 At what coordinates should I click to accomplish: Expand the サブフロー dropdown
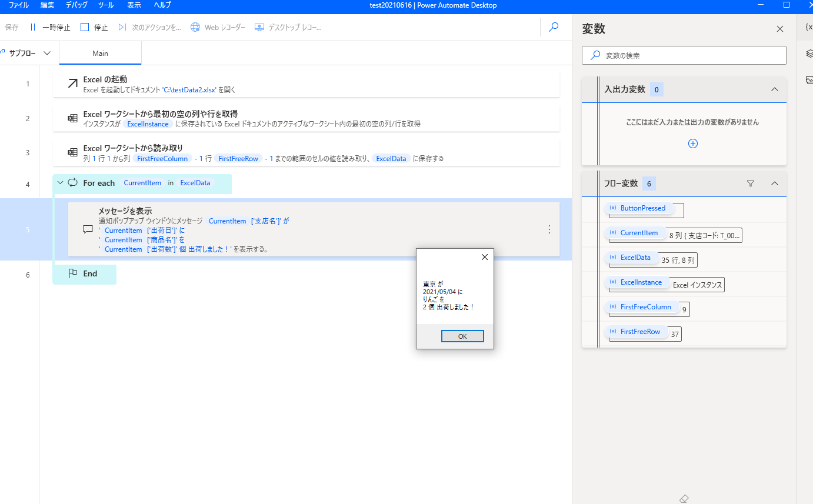click(x=47, y=54)
